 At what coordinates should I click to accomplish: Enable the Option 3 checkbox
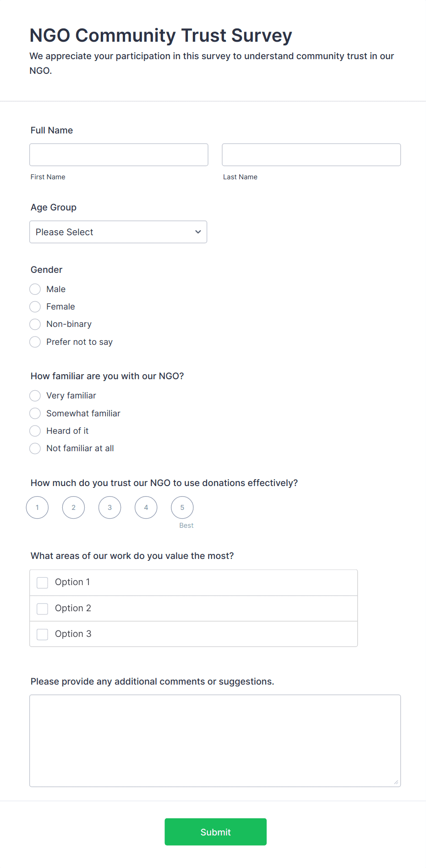pos(43,635)
